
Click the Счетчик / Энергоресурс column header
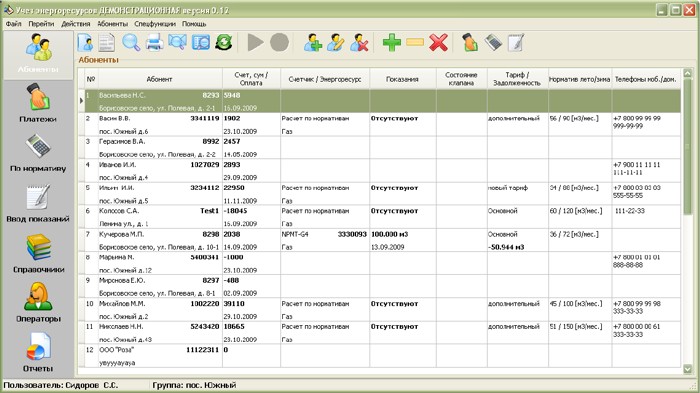[325, 79]
